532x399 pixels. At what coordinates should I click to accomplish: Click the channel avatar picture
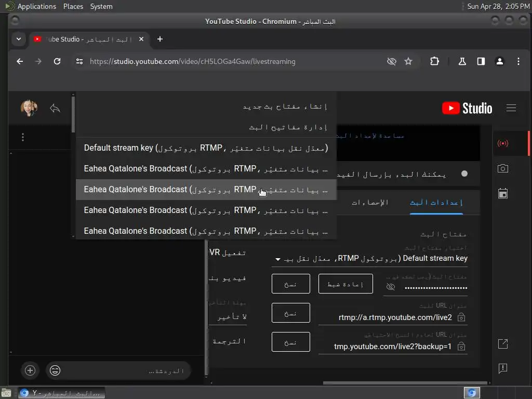click(29, 108)
